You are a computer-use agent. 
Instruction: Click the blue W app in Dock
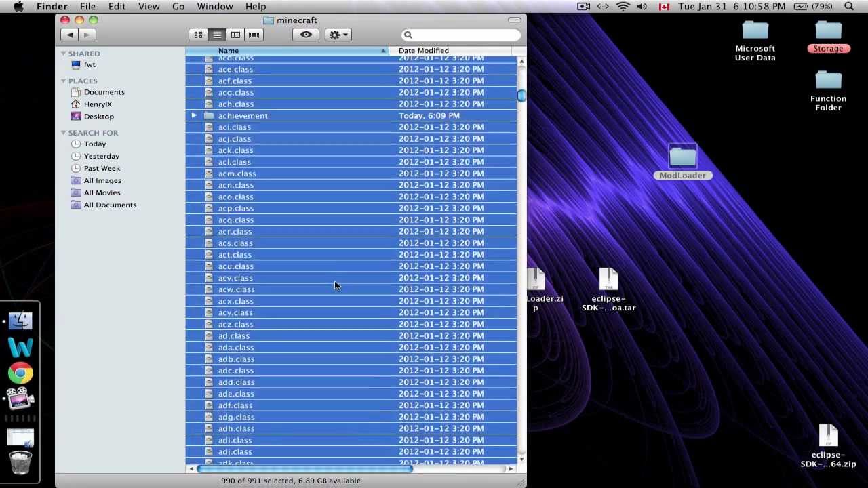[x=20, y=347]
